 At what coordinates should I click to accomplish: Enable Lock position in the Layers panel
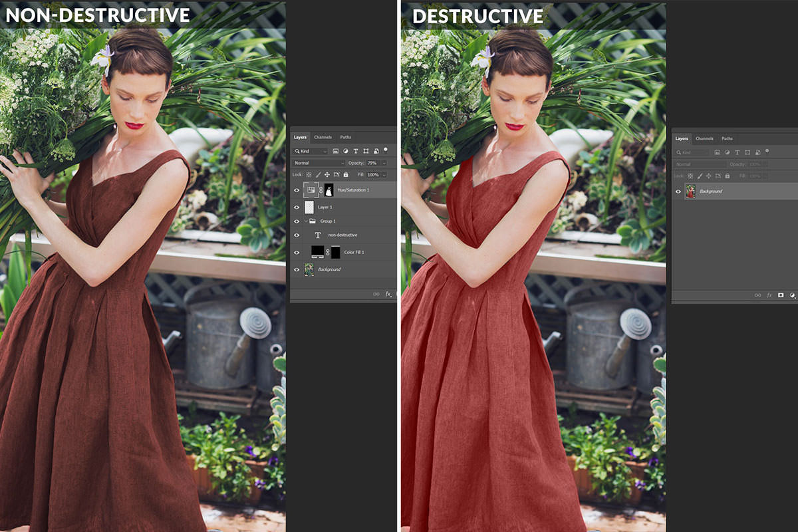[x=327, y=174]
